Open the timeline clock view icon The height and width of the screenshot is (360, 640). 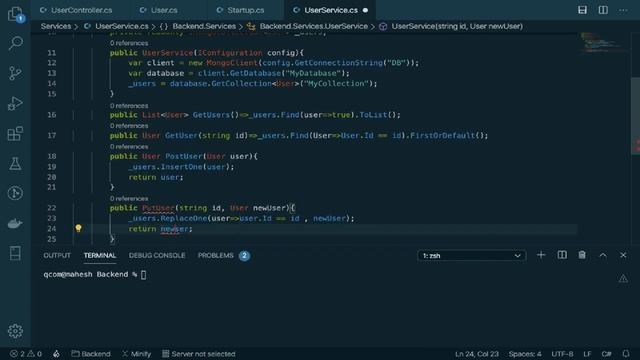15,193
